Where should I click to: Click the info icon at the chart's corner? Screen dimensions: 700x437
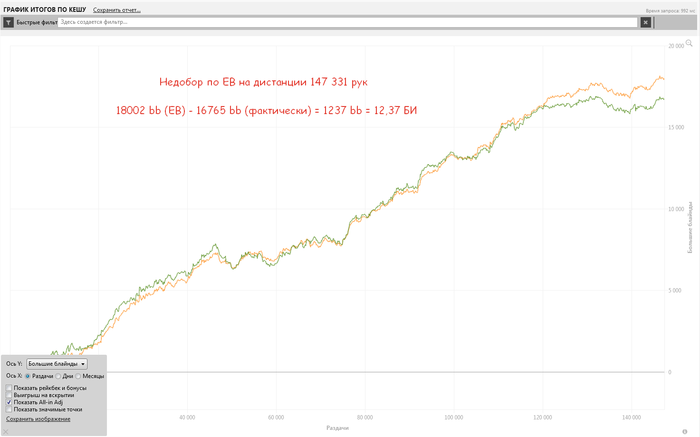click(685, 431)
